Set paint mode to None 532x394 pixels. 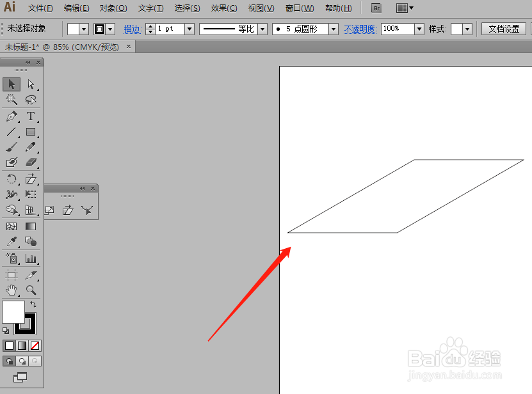pos(35,345)
